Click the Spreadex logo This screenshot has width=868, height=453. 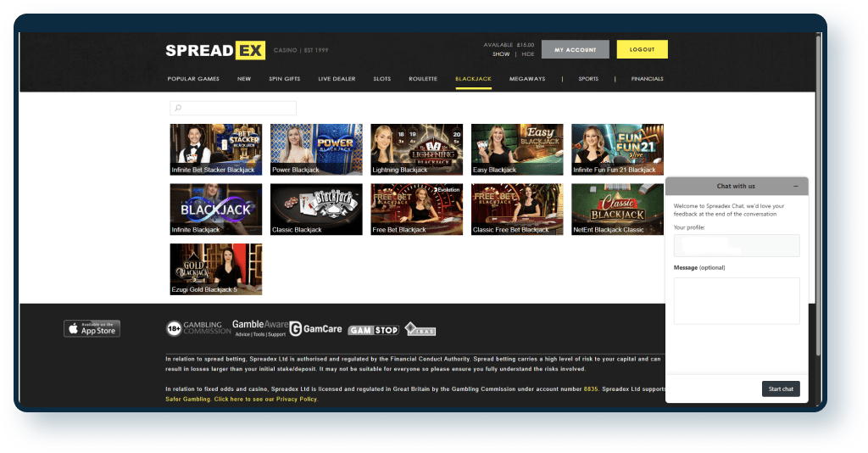[215, 50]
